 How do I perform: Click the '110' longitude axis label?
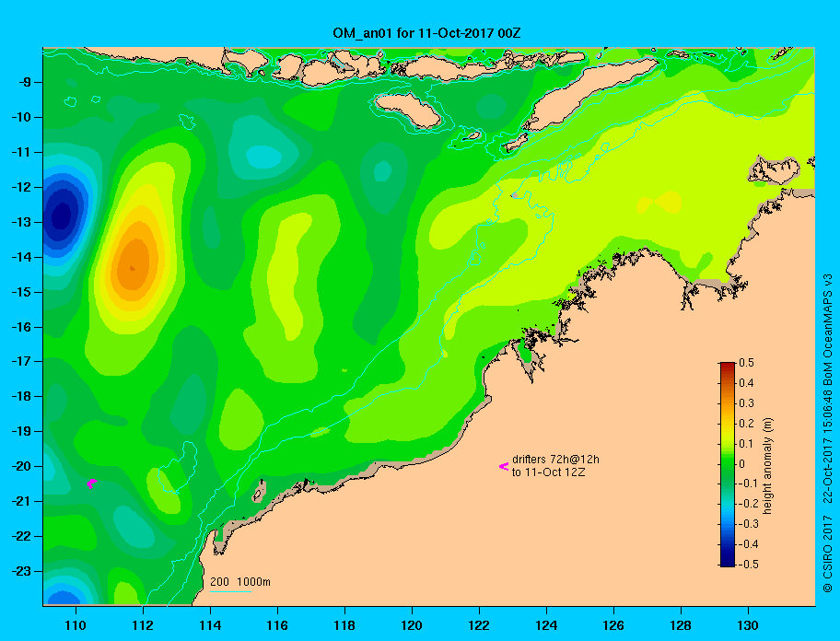click(76, 625)
